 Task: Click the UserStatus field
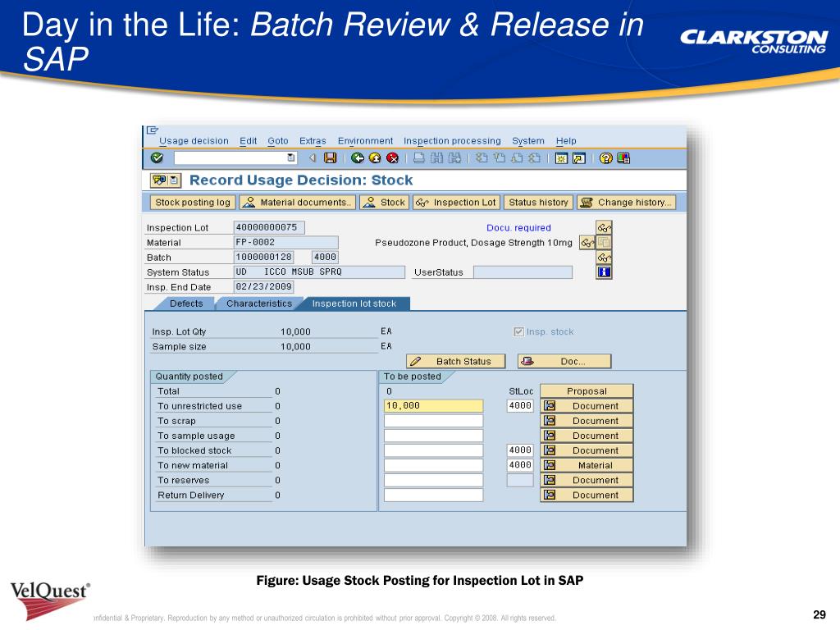click(523, 272)
